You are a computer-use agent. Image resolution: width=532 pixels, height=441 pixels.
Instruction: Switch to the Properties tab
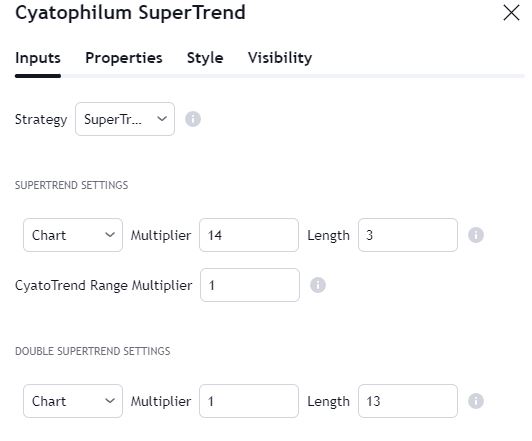[x=124, y=58]
